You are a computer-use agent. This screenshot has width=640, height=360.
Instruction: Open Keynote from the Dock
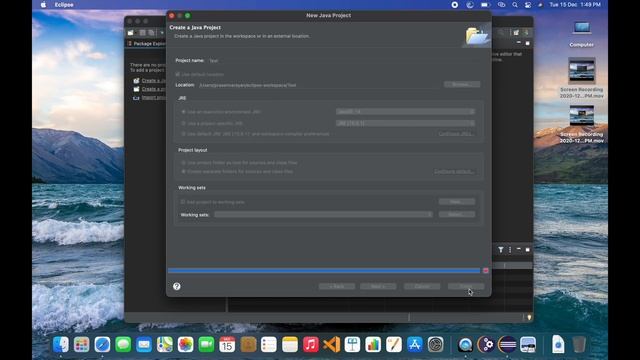[x=352, y=344]
